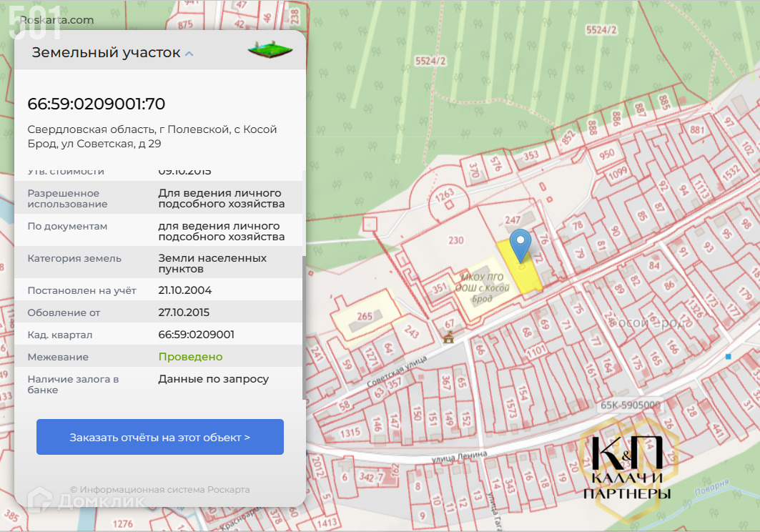The width and height of the screenshot is (760, 532).
Task: Click the green Проведено status
Action: point(190,357)
